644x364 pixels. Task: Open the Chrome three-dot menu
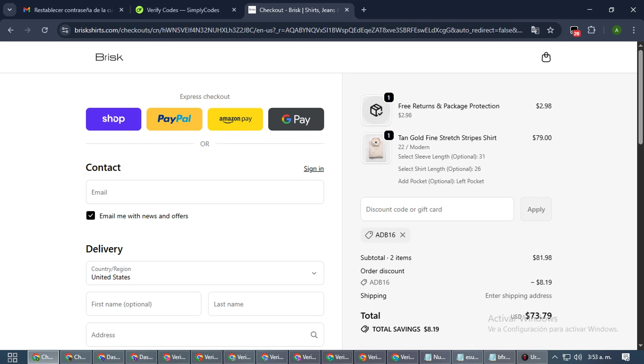634,30
